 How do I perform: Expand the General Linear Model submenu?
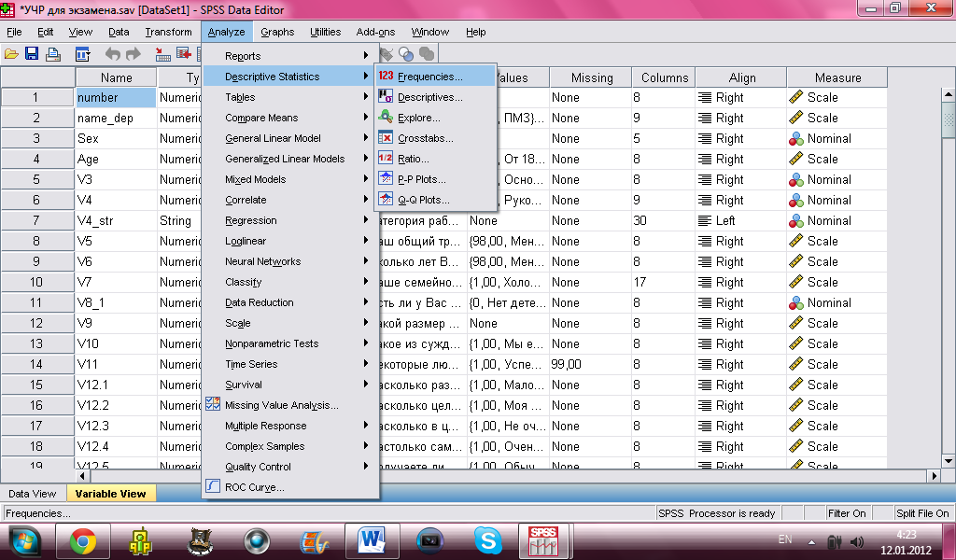coord(290,138)
